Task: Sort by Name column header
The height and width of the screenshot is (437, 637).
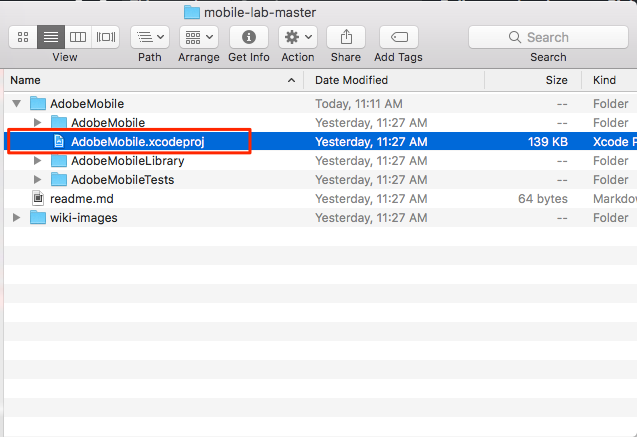Action: point(154,80)
